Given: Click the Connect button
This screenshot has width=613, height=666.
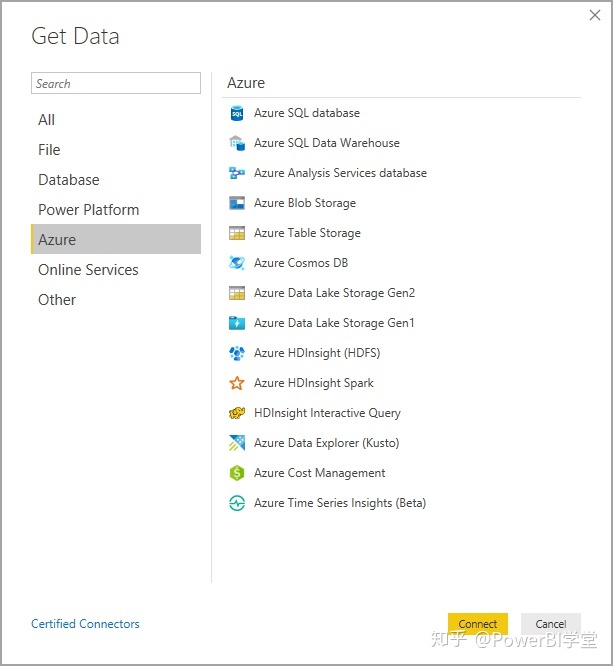Looking at the screenshot, I should (x=477, y=624).
